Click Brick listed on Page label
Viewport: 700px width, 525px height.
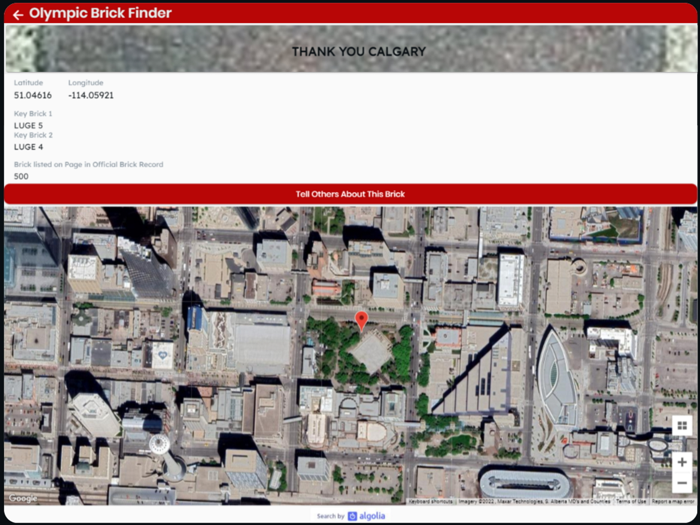coord(88,164)
